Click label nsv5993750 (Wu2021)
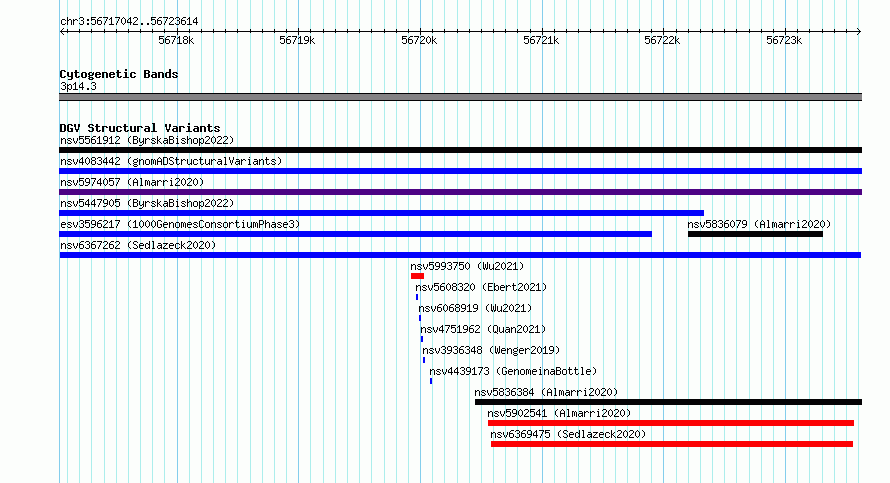890x483 pixels. tap(467, 266)
